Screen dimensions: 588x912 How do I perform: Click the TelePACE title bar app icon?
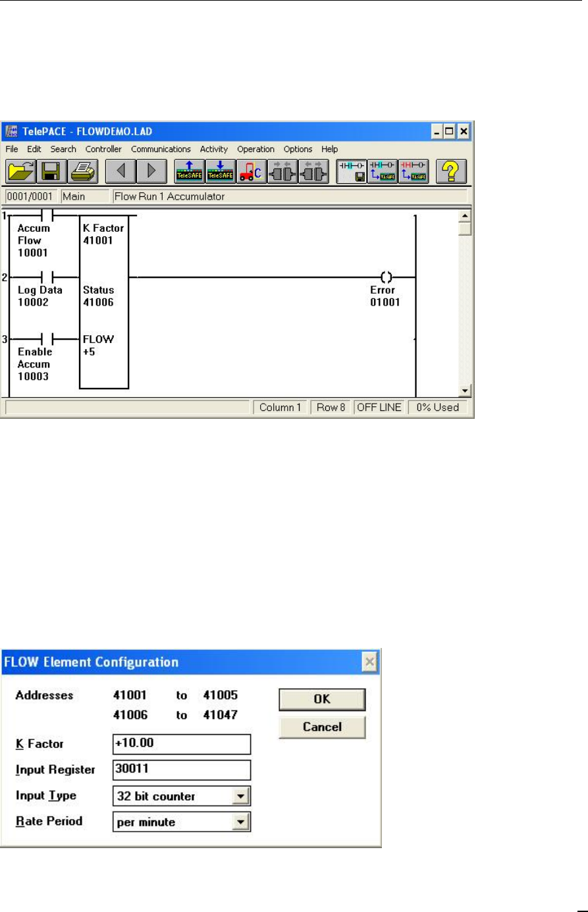pos(11,131)
